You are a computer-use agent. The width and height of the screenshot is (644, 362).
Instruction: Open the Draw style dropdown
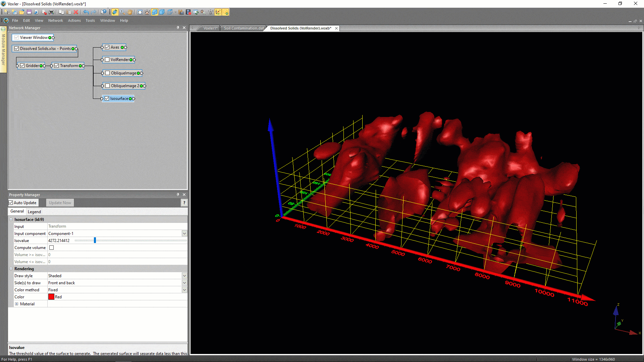coord(184,276)
